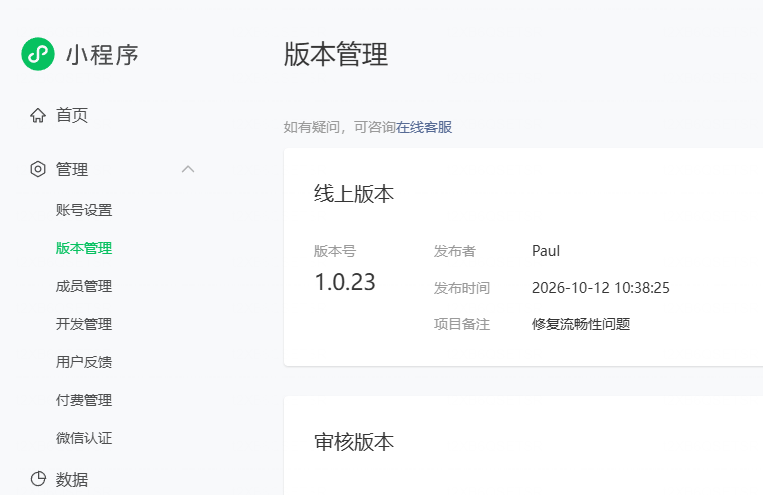The image size is (763, 495).
Task: Click the 发布时间 label
Action: (x=461, y=288)
